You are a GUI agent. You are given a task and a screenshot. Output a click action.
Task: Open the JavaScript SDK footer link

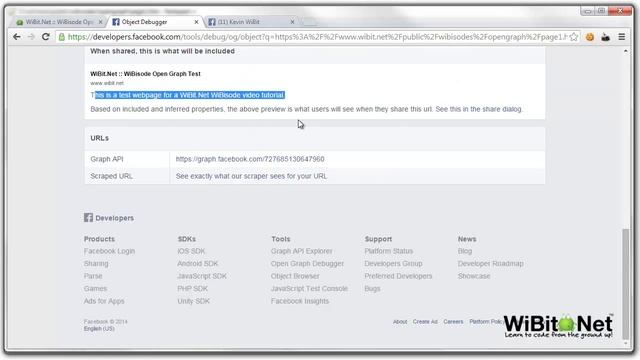[x=202, y=276]
